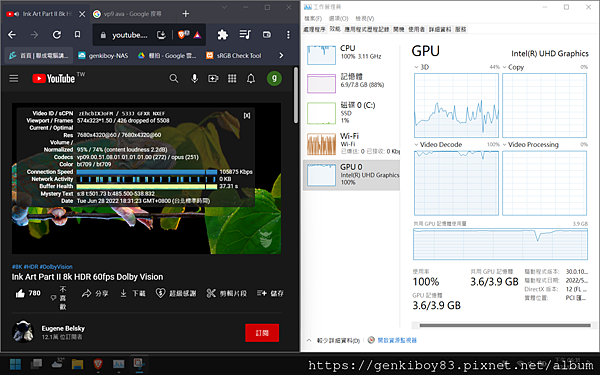
Task: Open the browser extensions puzzle icon
Action: tap(222, 35)
